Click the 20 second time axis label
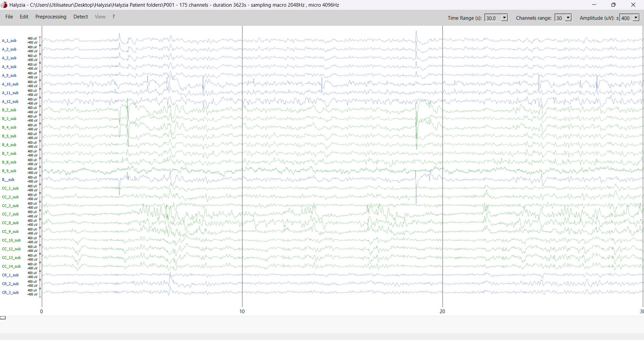Viewport: 644px width, 340px height. coord(442,311)
